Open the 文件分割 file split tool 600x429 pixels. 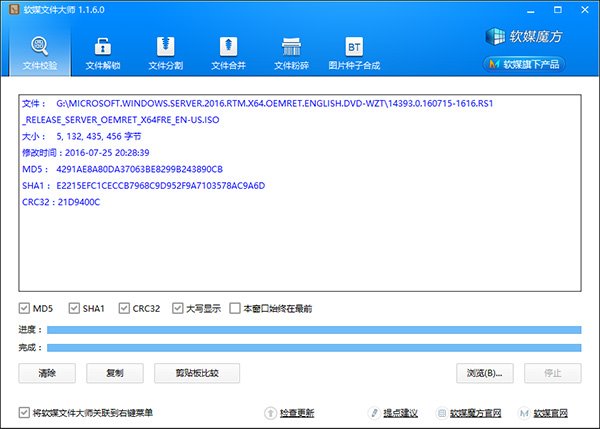tap(165, 53)
